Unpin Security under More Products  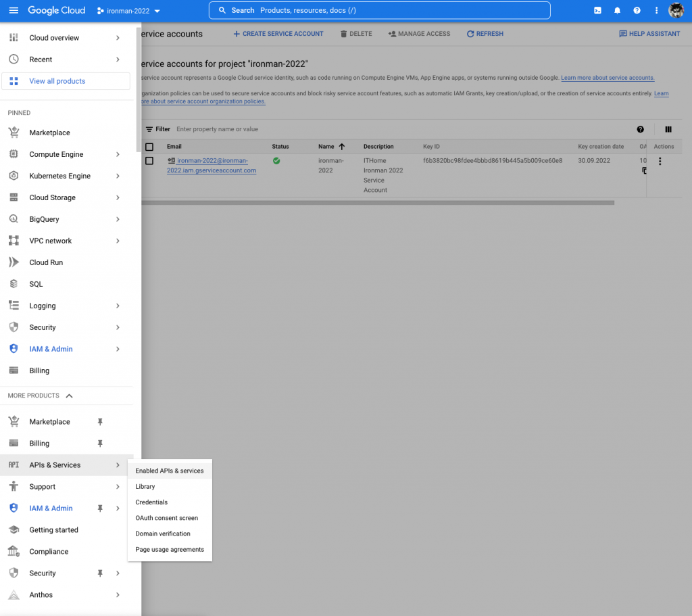(x=100, y=573)
